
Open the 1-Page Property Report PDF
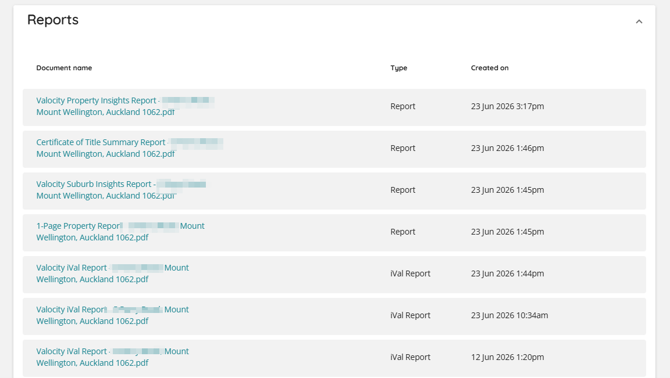click(x=120, y=231)
